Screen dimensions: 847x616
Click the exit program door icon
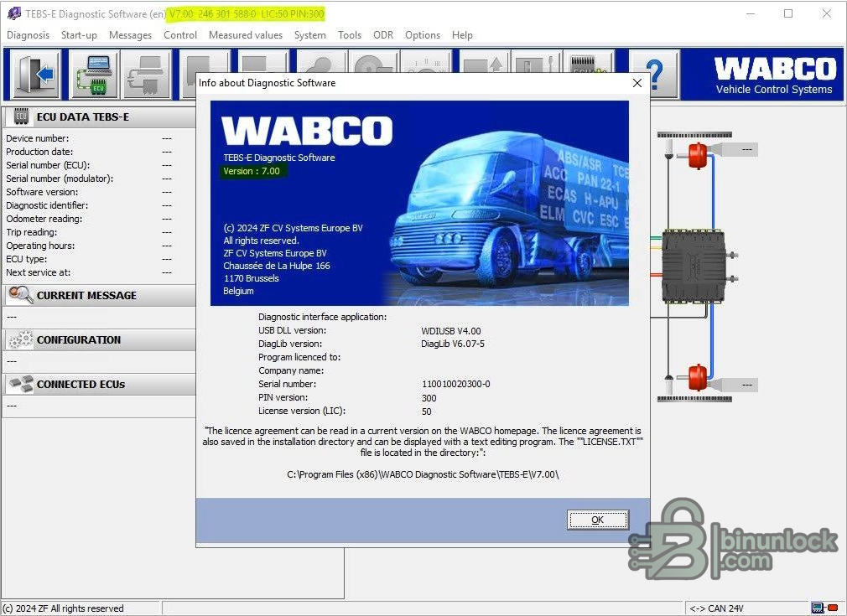coord(35,75)
